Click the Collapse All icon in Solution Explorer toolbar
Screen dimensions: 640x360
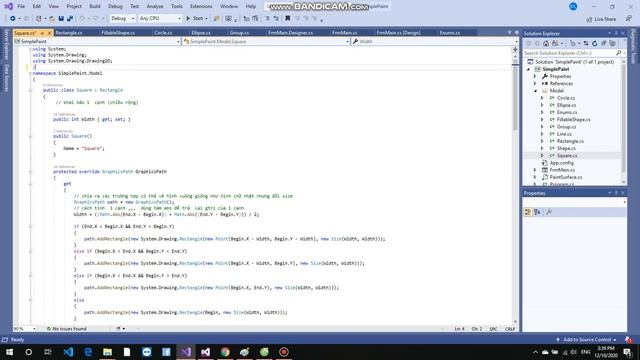click(x=604, y=43)
